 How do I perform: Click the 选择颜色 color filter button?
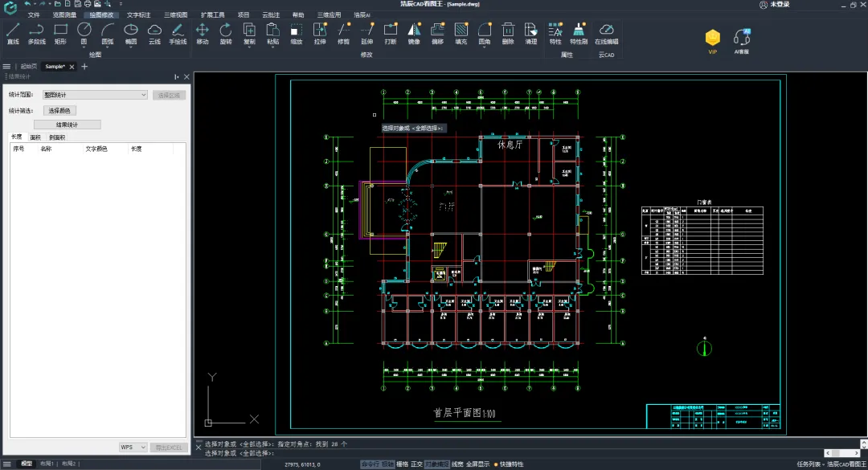(x=59, y=111)
